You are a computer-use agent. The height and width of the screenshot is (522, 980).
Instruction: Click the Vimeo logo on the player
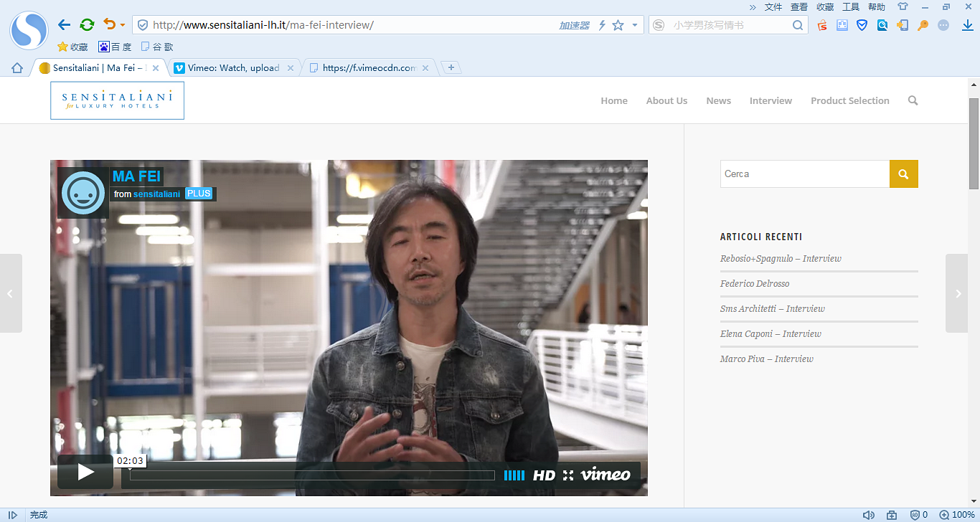(x=606, y=475)
